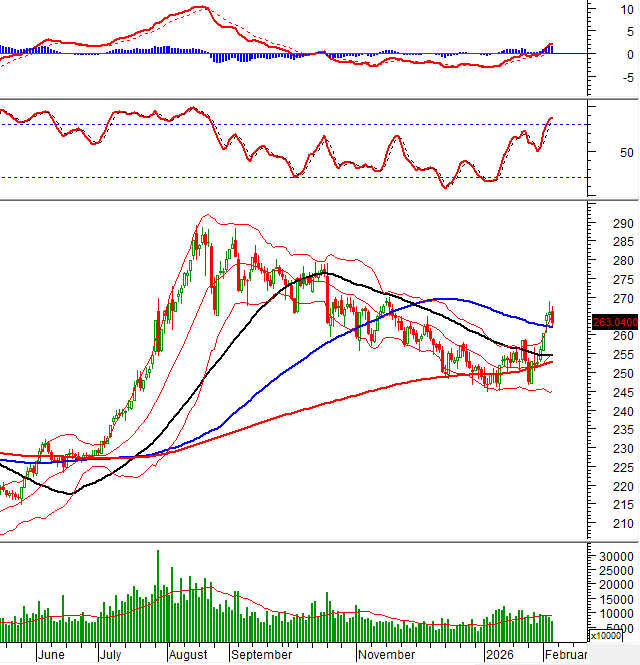This screenshot has width=640, height=665.
Task: Select the June label on time axis
Action: [51, 655]
